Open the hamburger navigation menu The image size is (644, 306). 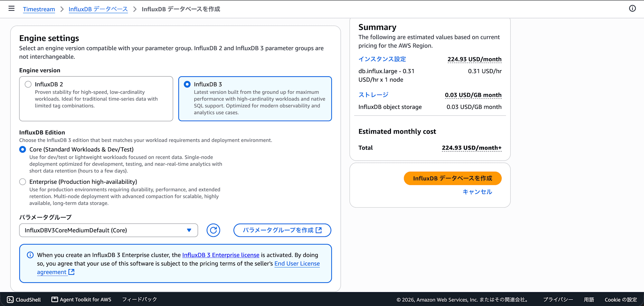pos(12,9)
